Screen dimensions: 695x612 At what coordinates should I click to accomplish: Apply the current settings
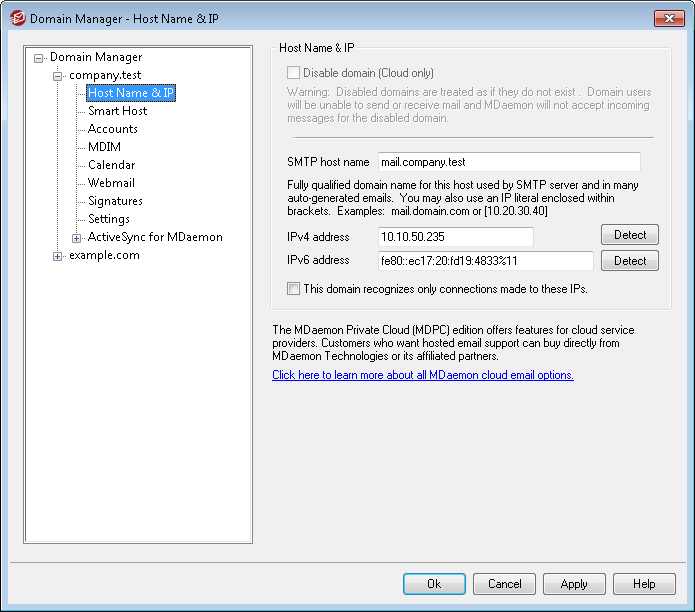pos(574,584)
